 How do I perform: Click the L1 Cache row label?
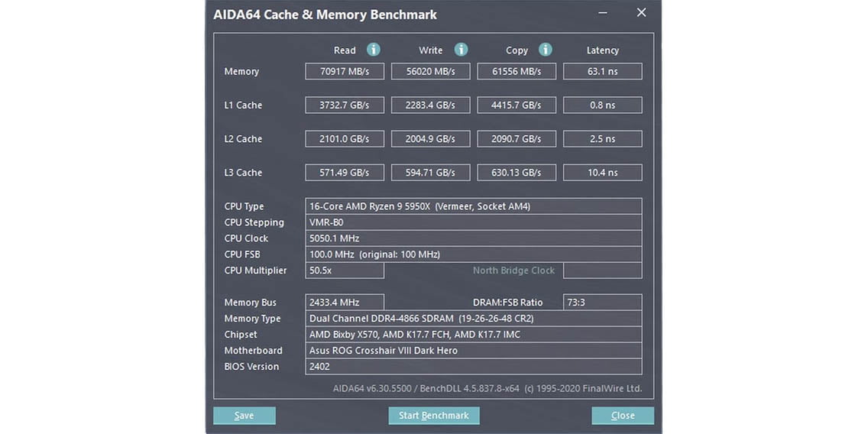pos(243,105)
